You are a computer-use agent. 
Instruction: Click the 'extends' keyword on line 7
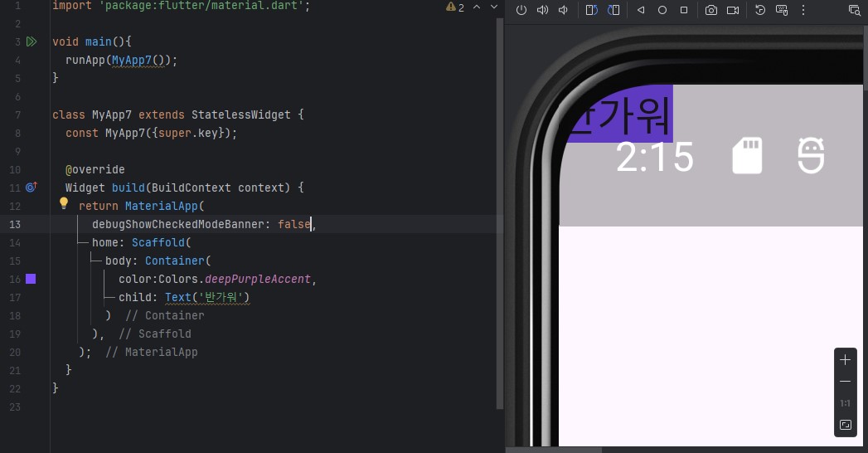pos(161,114)
